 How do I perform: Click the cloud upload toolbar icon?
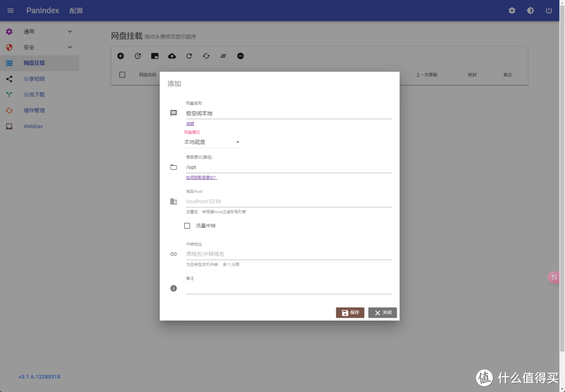172,56
